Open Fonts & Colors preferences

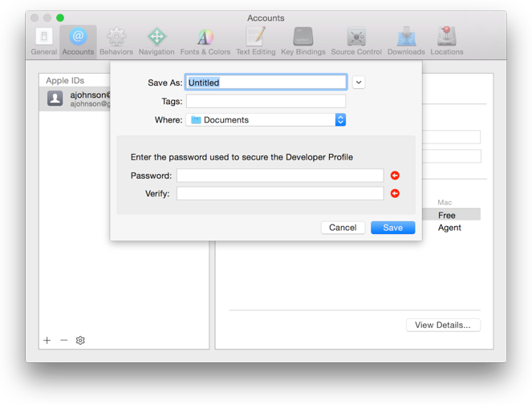click(x=205, y=42)
